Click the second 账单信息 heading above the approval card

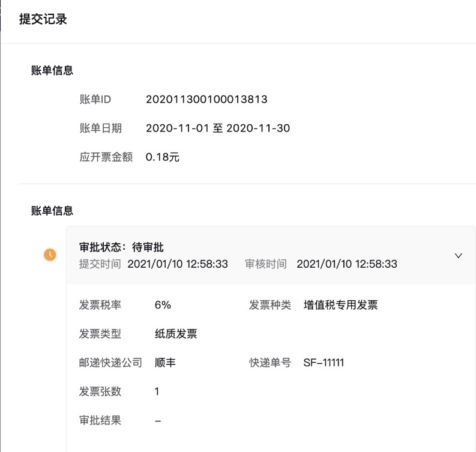(x=52, y=210)
